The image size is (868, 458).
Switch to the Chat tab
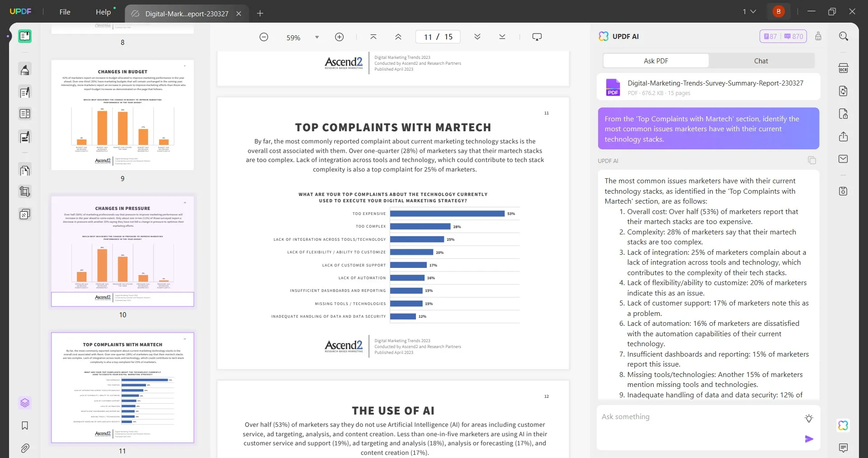[x=761, y=61]
